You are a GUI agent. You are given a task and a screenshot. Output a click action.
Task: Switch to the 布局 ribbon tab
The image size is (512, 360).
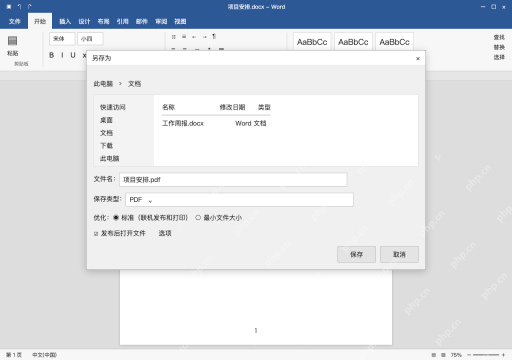click(103, 21)
